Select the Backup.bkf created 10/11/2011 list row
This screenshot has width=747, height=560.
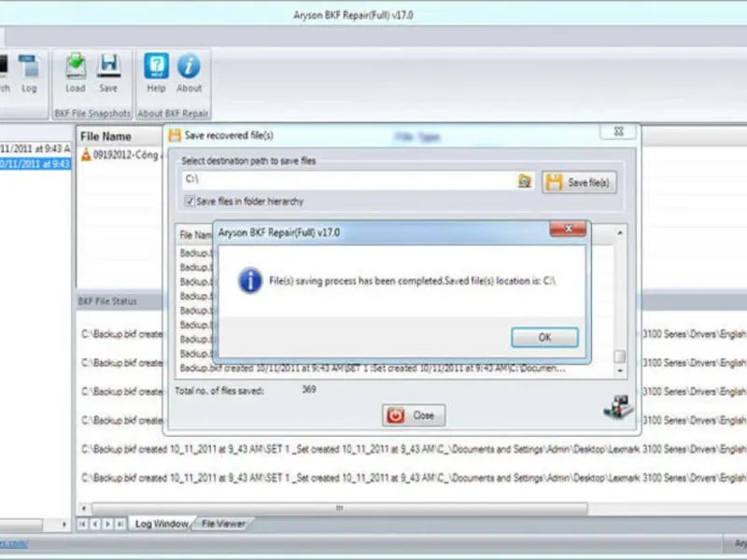(373, 368)
